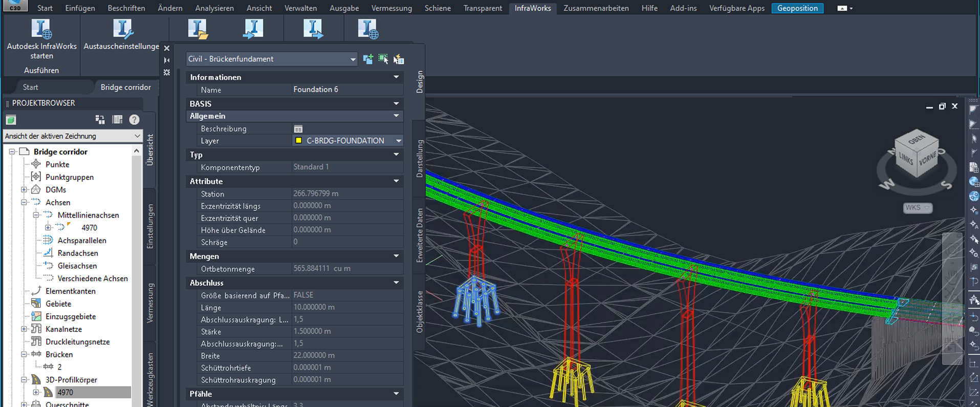Collapse the Mengen section
980x407 pixels.
pyautogui.click(x=396, y=256)
